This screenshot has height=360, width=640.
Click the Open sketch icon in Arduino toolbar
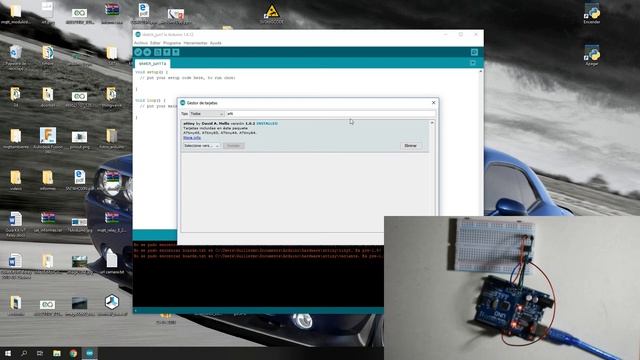[167, 52]
